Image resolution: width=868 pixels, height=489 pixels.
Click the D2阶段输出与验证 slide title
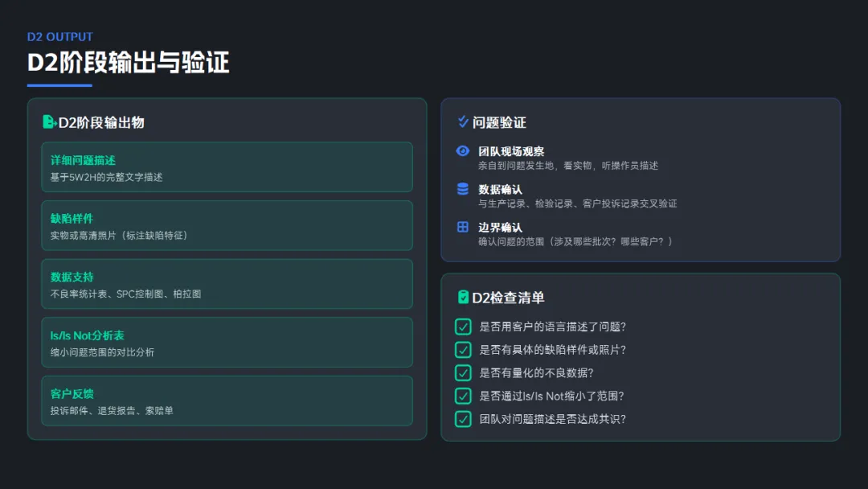pyautogui.click(x=129, y=63)
